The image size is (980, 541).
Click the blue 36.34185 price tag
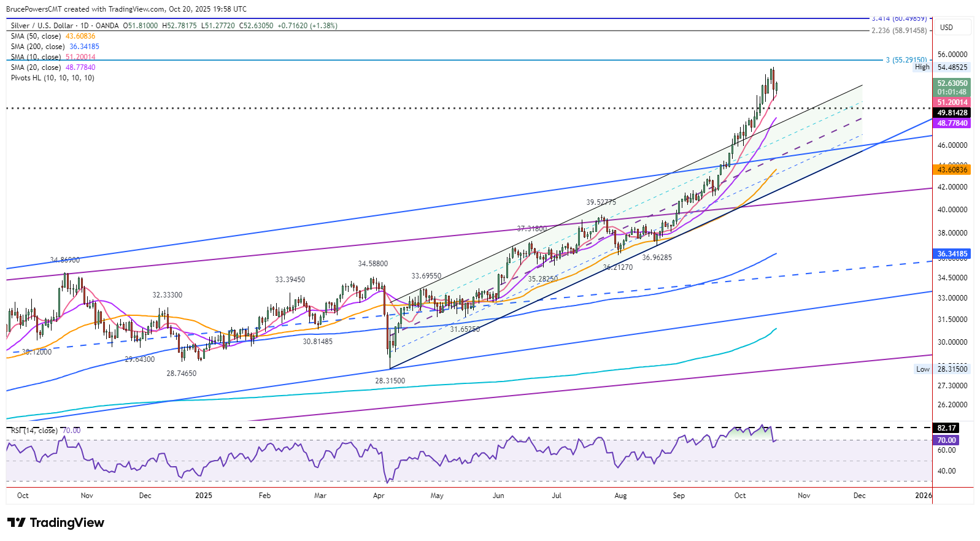point(952,254)
